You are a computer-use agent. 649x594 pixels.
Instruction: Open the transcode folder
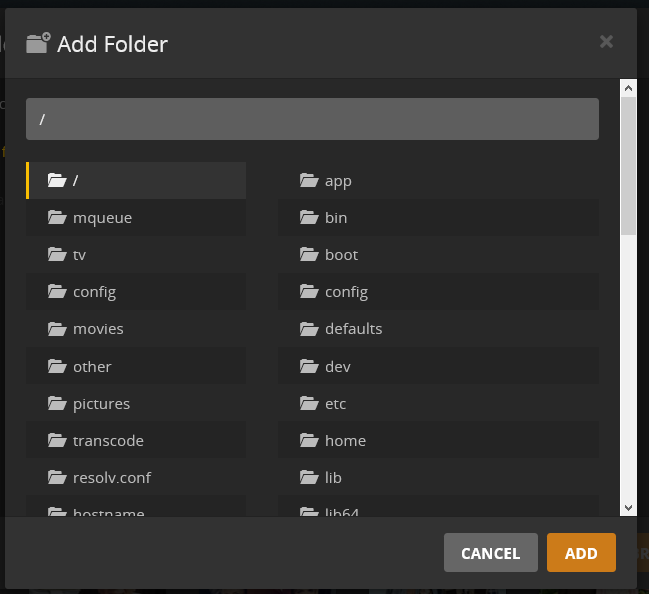pos(136,440)
